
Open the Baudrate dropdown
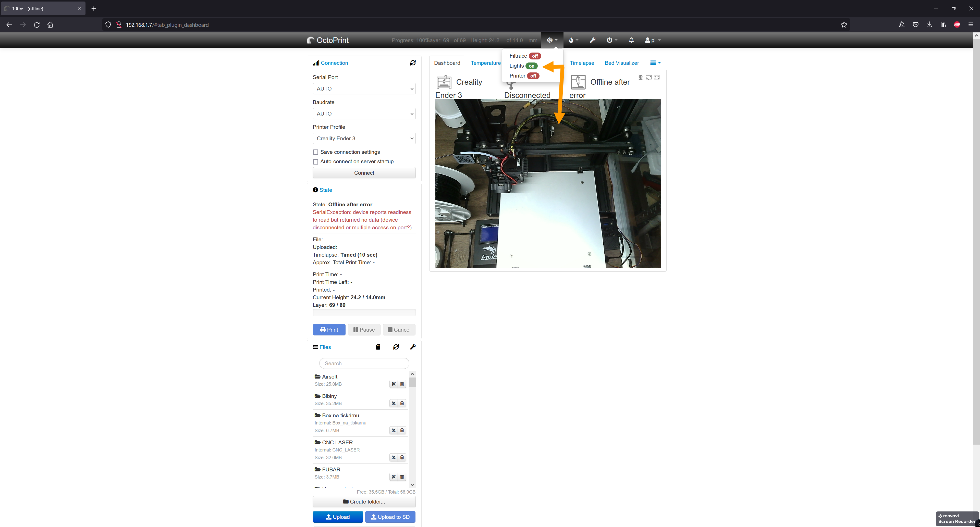(x=364, y=114)
